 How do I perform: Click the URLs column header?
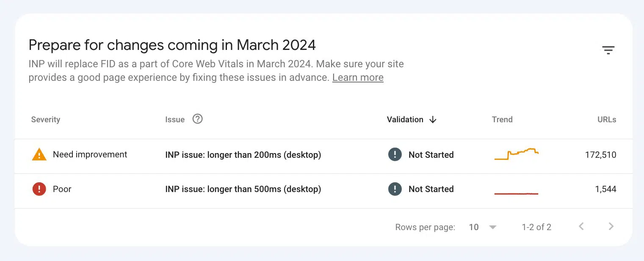[607, 120]
